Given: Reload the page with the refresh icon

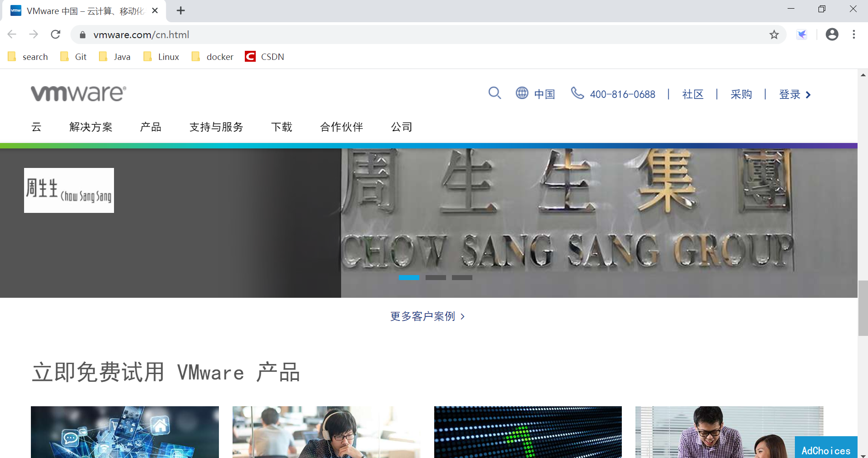Looking at the screenshot, I should pos(55,34).
